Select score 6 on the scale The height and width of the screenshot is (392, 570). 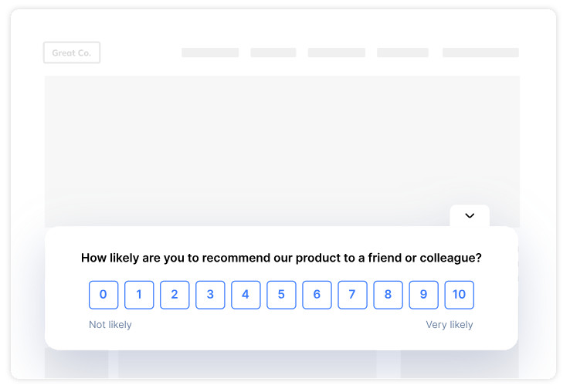pos(317,295)
